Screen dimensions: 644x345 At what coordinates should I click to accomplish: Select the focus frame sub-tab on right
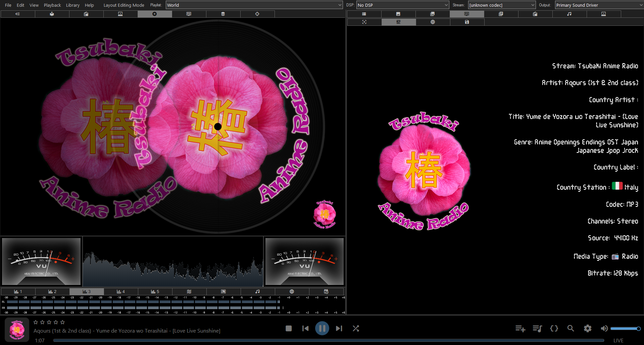364,22
